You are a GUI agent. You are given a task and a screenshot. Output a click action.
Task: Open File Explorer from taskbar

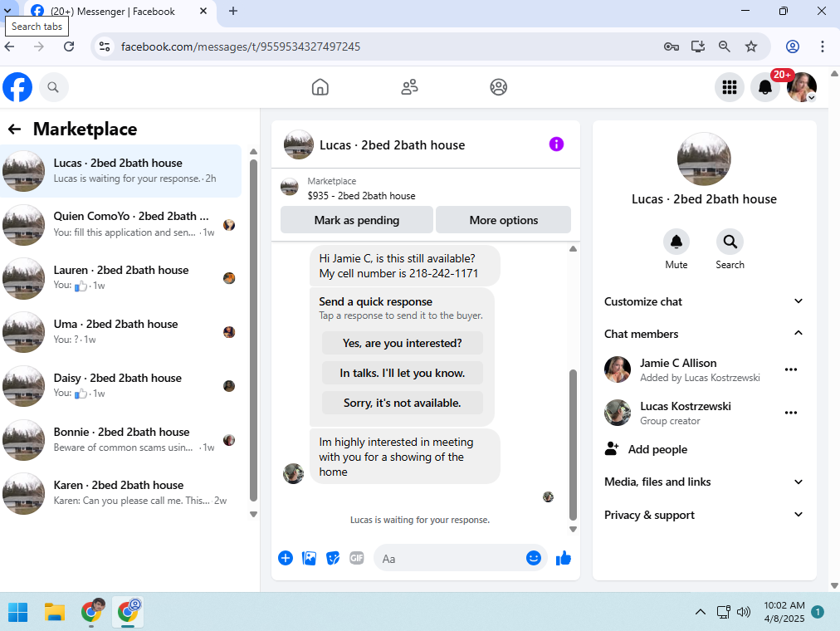tap(55, 612)
